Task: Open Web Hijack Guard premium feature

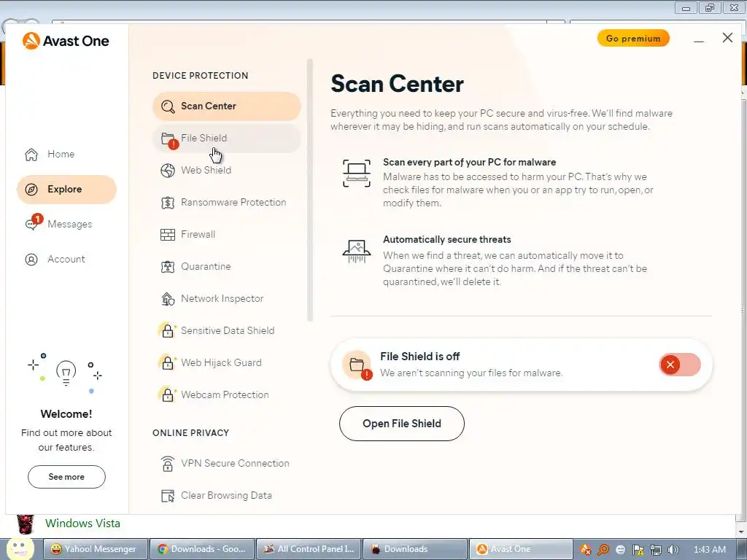Action: 227,363
